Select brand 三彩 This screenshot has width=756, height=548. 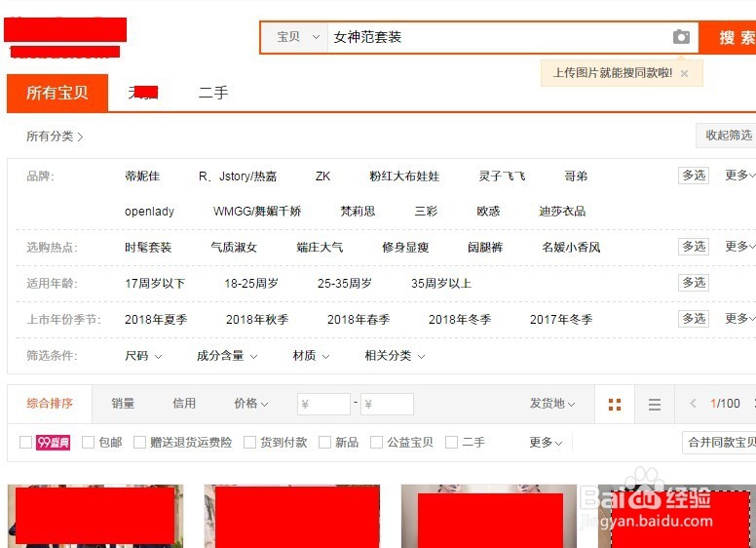click(x=426, y=212)
